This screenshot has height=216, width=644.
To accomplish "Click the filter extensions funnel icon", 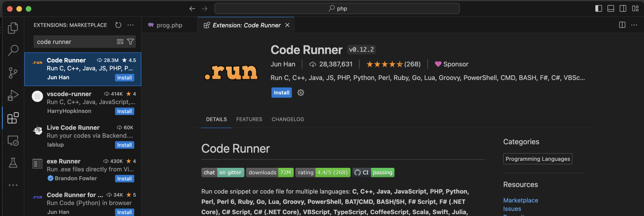I will click(x=130, y=42).
